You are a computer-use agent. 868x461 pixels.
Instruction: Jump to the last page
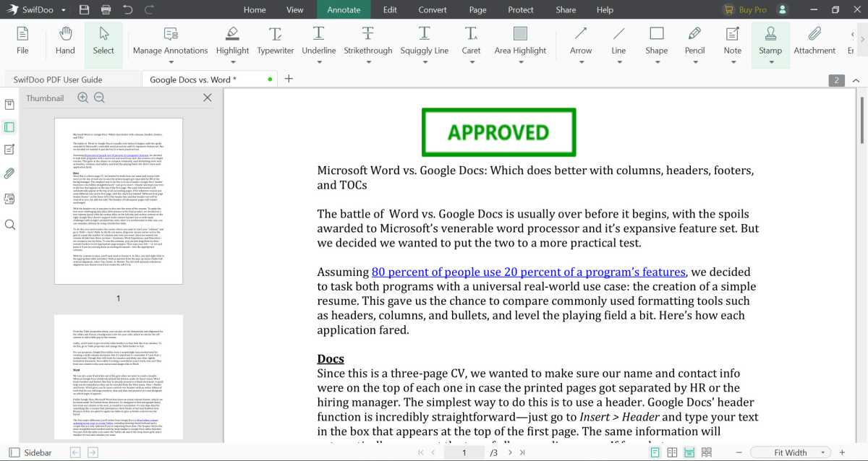click(523, 452)
